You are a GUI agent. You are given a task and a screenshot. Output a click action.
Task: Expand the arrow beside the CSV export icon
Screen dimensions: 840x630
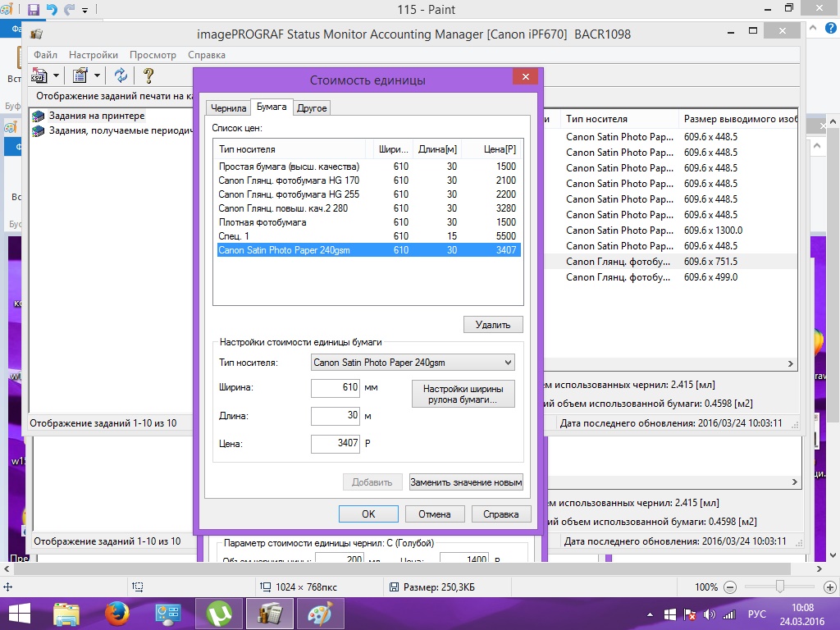(56, 75)
